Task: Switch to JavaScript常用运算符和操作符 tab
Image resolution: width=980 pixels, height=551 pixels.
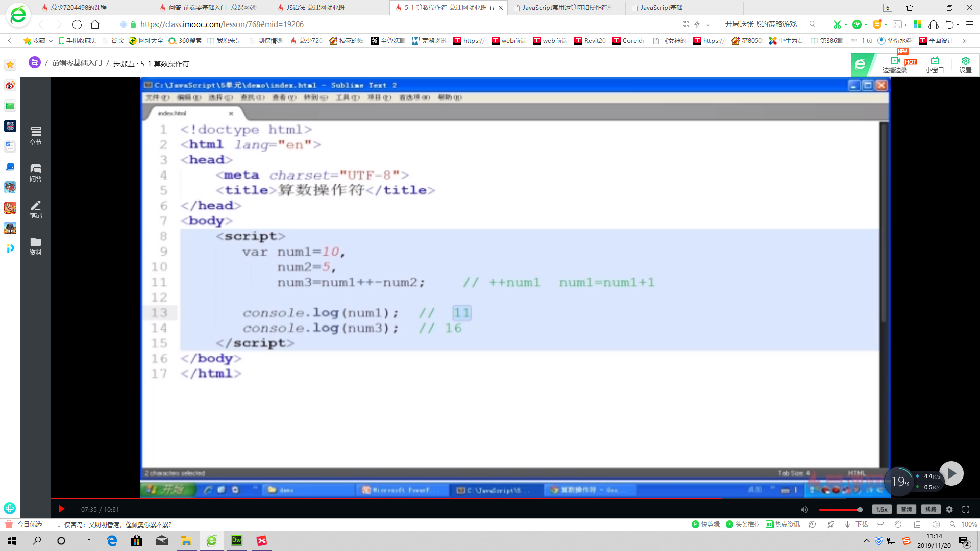Action: click(x=567, y=8)
